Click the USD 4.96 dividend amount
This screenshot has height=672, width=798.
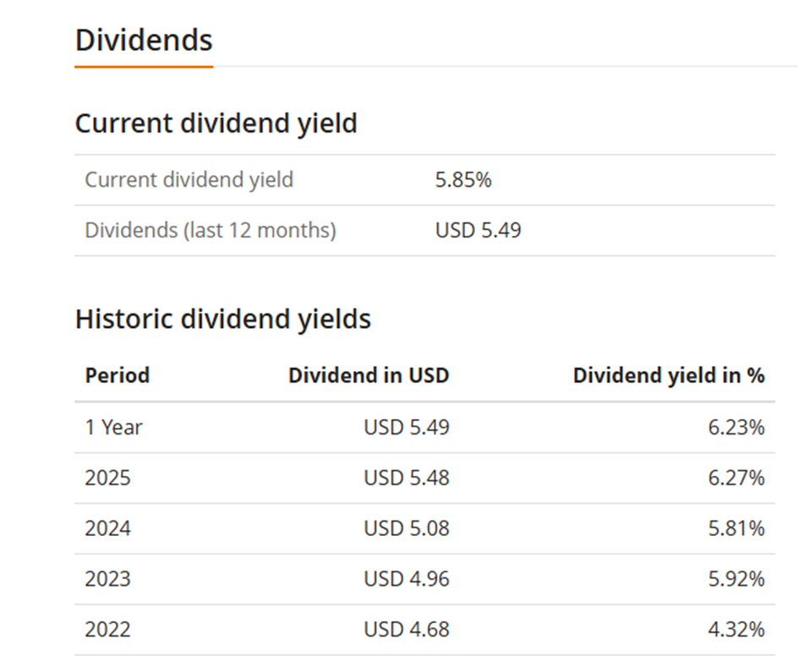click(x=407, y=579)
